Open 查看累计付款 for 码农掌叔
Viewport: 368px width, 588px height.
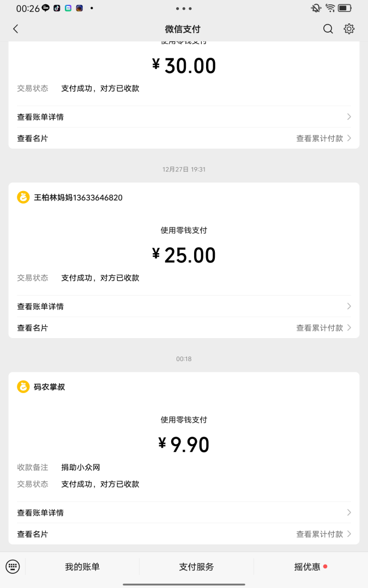click(319, 534)
